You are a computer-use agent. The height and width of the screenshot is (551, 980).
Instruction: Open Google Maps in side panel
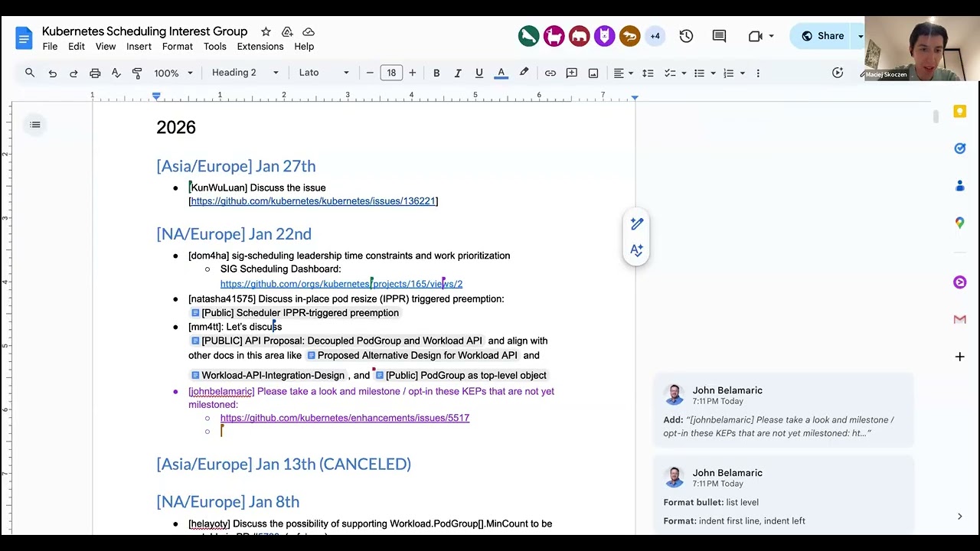coord(959,223)
